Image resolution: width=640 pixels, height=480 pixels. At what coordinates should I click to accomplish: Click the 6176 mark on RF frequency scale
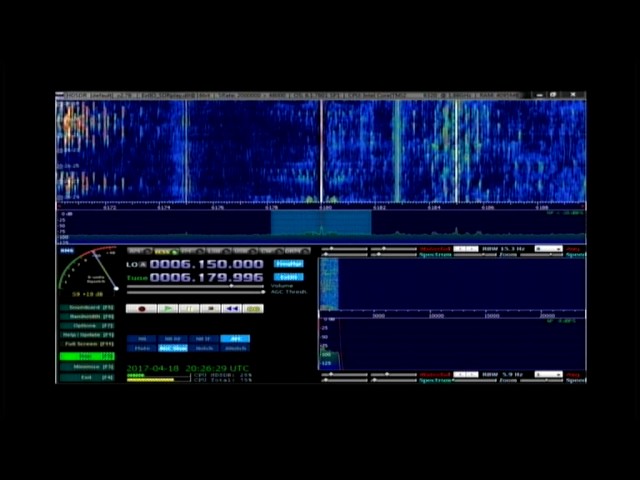click(218, 208)
